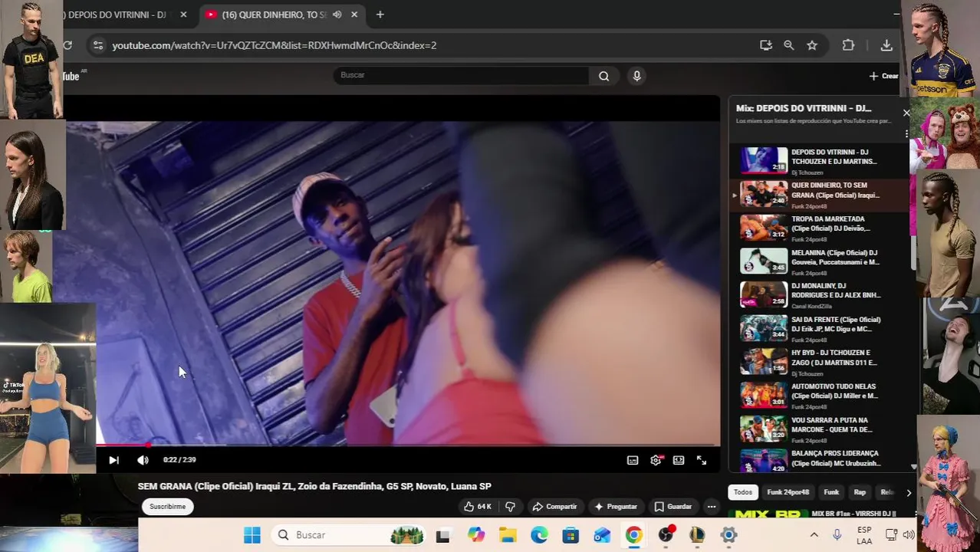Screen dimensions: 980x552
Task: Open OBS Studio from the taskbar
Action: (x=666, y=534)
